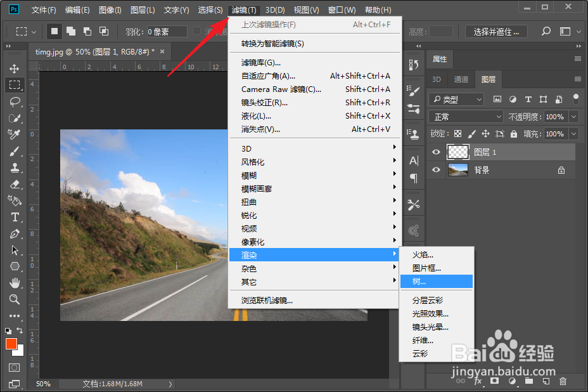The height and width of the screenshot is (392, 588).
Task: Expand the 填充 fill slider arrow
Action: [x=574, y=134]
